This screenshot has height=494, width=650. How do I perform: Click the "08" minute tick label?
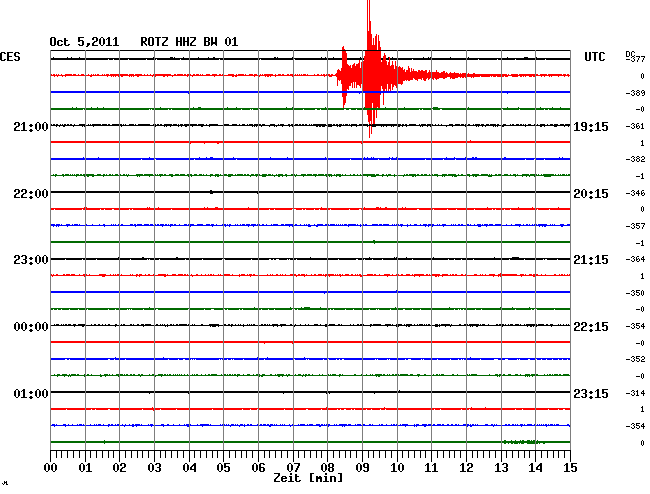coord(327,468)
